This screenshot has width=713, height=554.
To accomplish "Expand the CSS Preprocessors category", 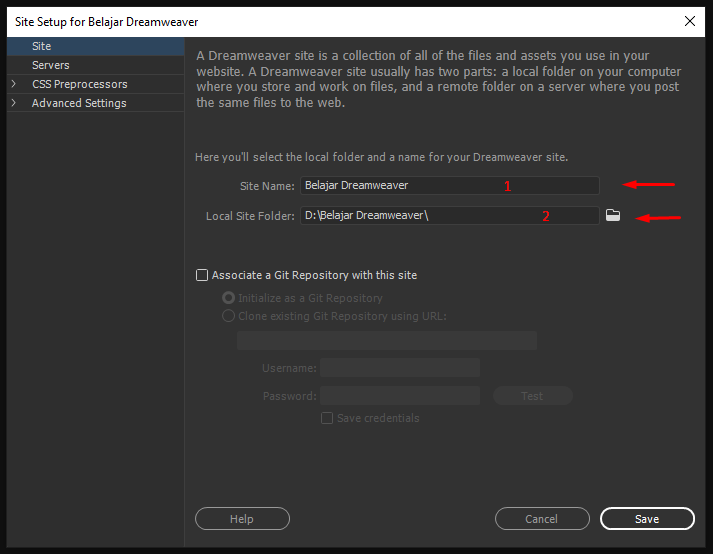I will coord(14,84).
